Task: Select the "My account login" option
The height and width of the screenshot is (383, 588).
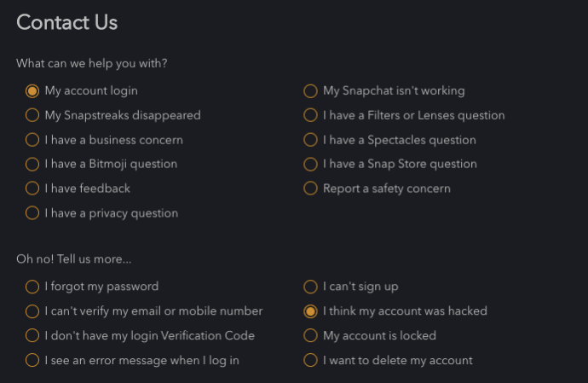Action: click(32, 90)
